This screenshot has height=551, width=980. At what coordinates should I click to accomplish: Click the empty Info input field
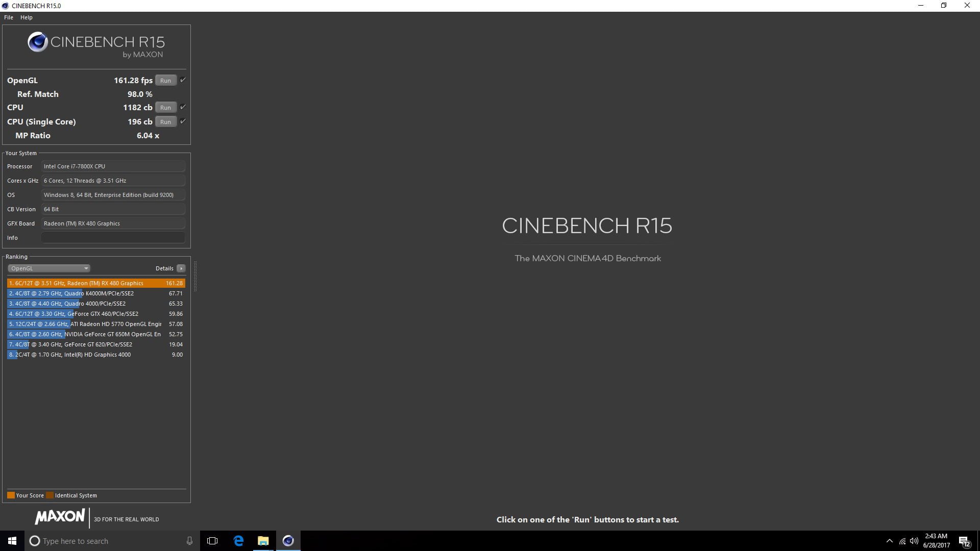(113, 238)
